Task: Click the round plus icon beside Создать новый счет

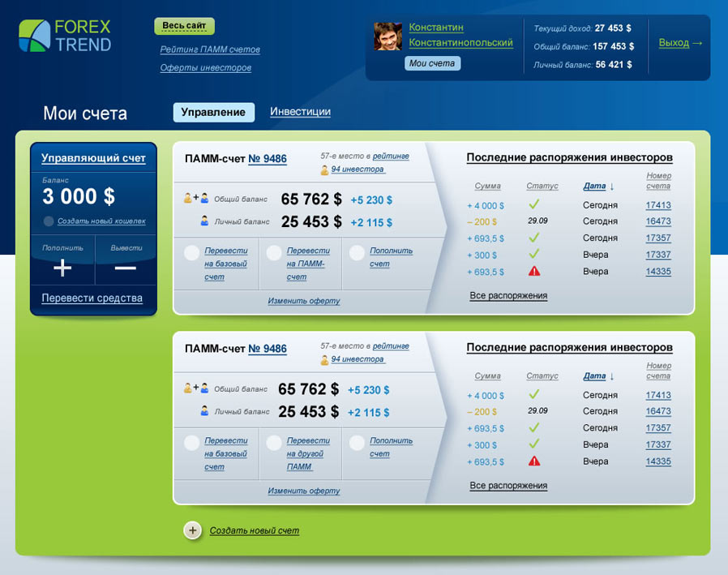Action: point(192,530)
